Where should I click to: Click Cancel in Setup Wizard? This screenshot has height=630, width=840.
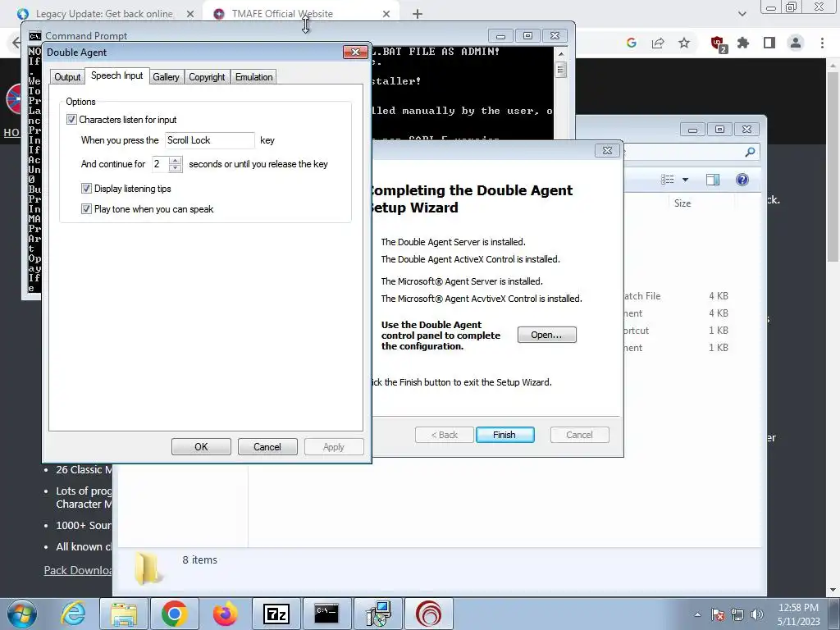(580, 435)
